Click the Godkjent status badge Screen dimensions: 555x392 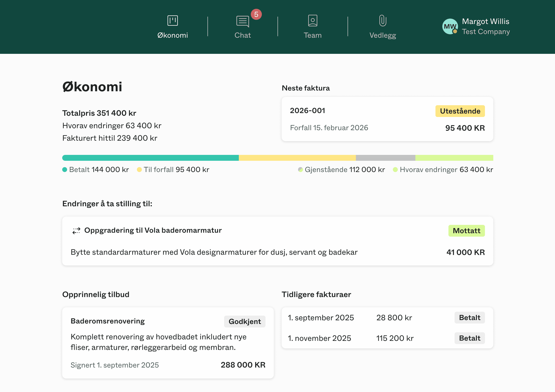click(244, 322)
